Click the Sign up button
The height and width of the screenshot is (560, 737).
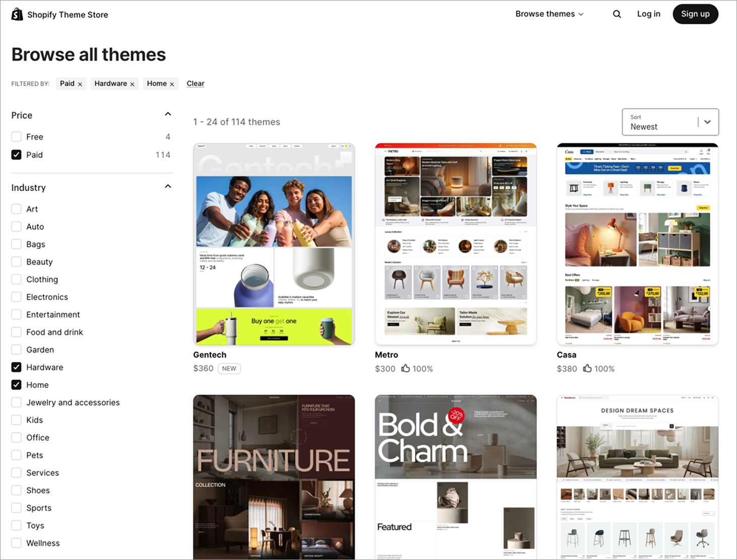coord(695,14)
